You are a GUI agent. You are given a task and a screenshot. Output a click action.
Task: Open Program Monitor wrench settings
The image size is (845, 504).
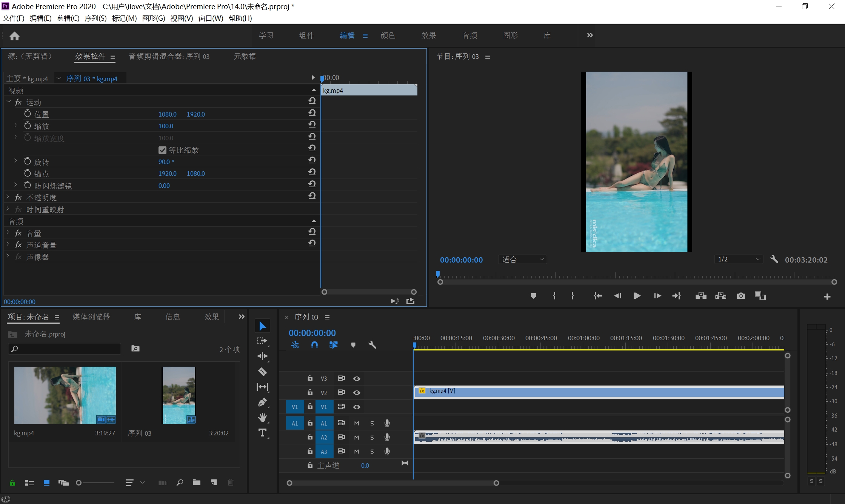774,260
